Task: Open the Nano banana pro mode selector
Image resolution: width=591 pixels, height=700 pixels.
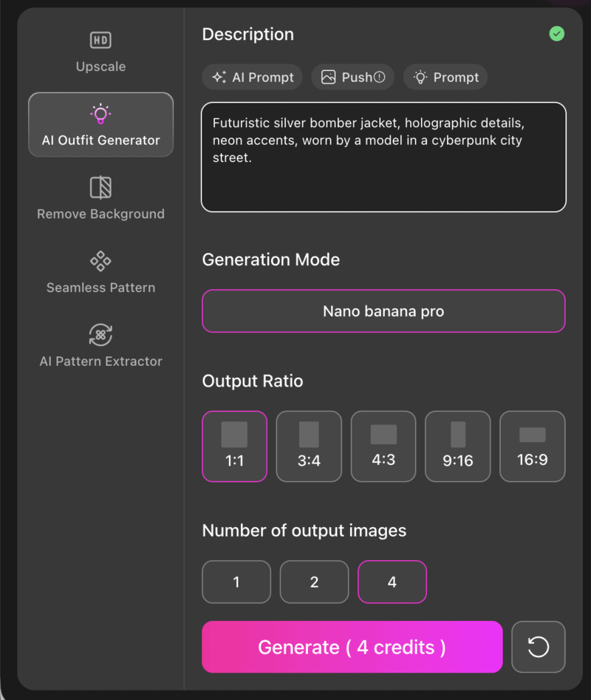Action: 383,311
